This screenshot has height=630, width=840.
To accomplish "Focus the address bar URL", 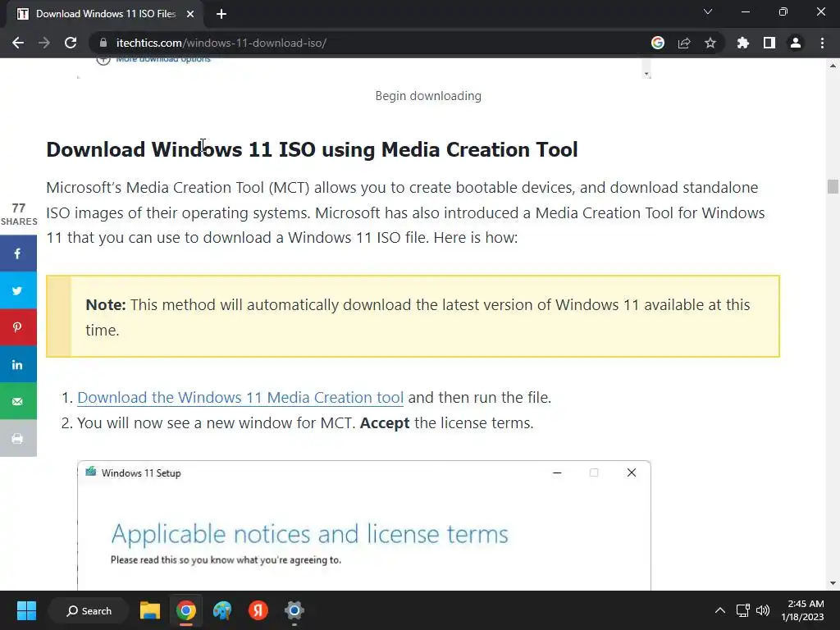I will click(x=221, y=43).
